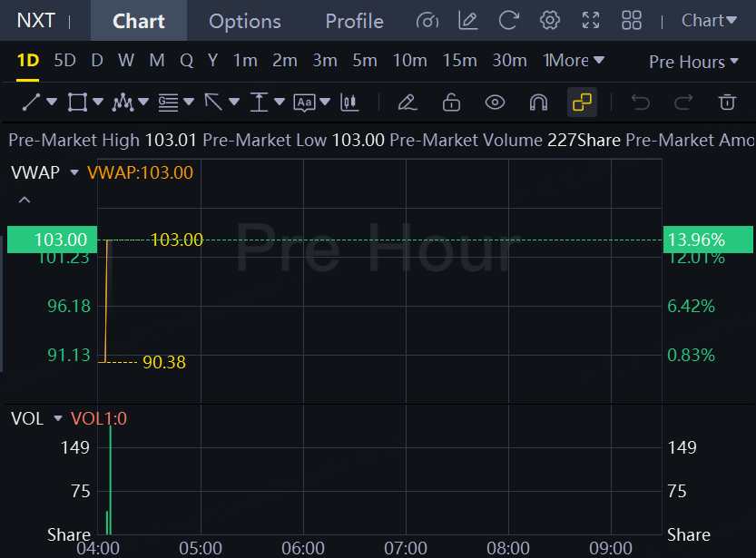Image resolution: width=756 pixels, height=558 pixels.
Task: Select the 5D timeframe
Action: (64, 60)
